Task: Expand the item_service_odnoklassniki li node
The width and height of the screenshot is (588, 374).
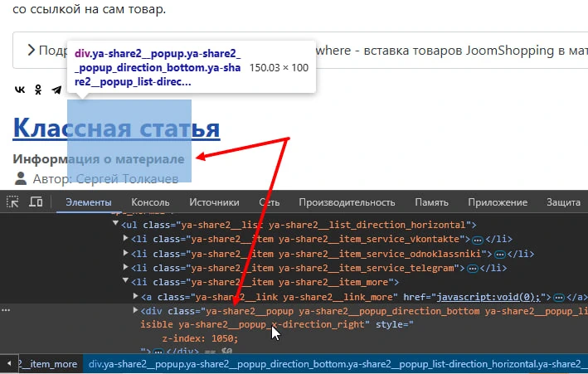Action: click(x=125, y=253)
